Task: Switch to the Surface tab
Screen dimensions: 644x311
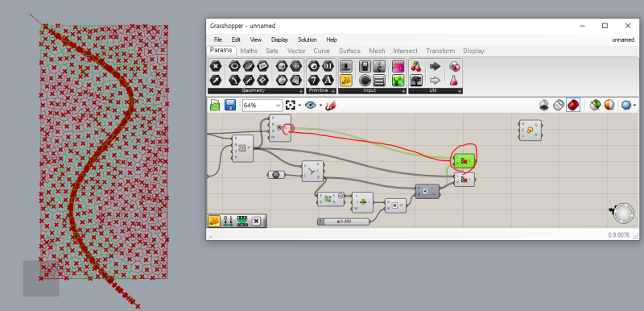Action: tap(349, 51)
